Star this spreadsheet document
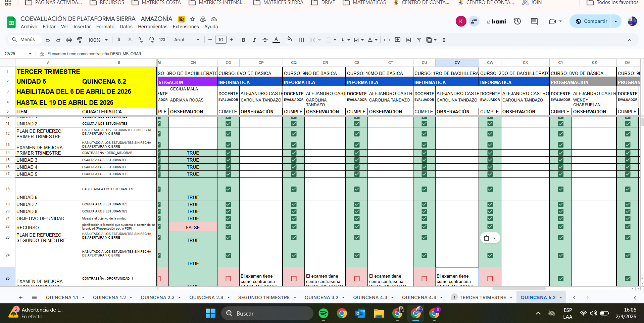Screen dimensions: 644x323 (192, 19)
